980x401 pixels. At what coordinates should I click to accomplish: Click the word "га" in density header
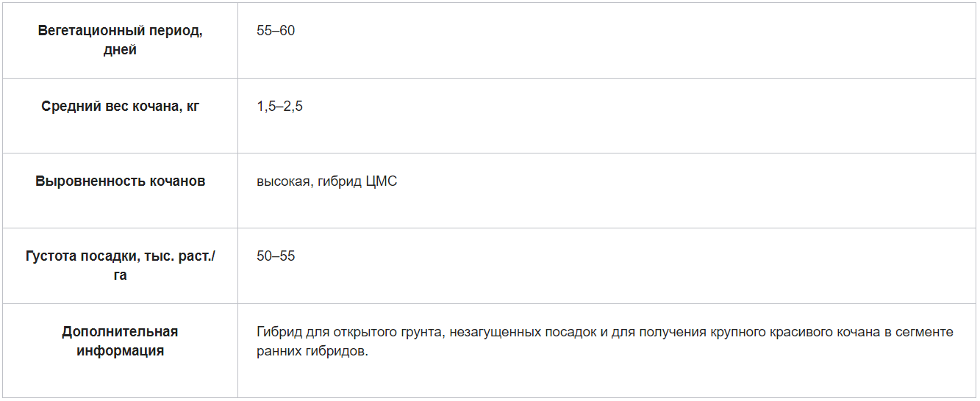[x=120, y=275]
